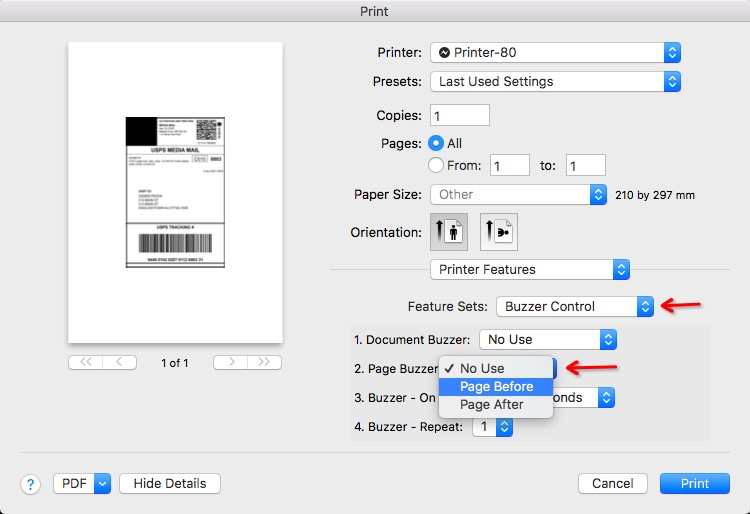
Task: Go to previous preview page arrow
Action: point(120,362)
